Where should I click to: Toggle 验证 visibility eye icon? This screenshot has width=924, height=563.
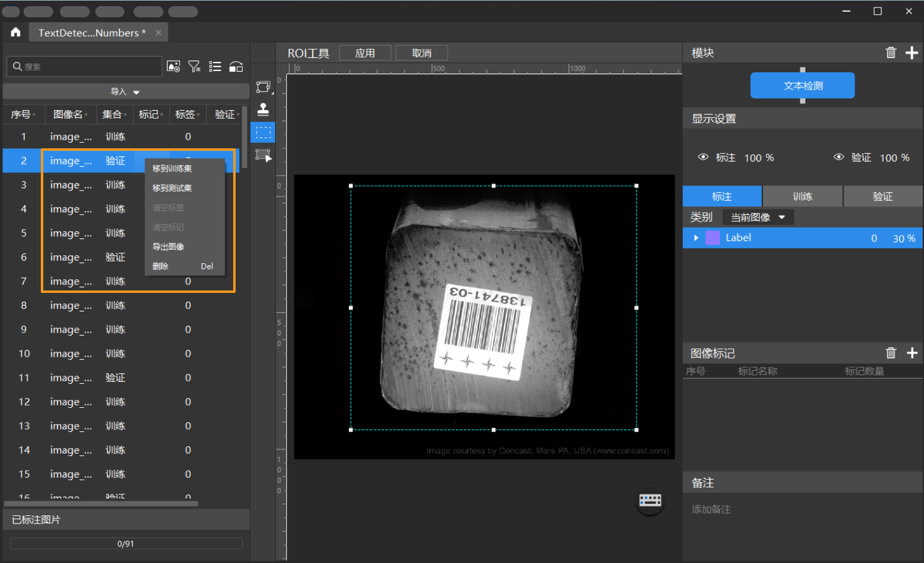(839, 157)
